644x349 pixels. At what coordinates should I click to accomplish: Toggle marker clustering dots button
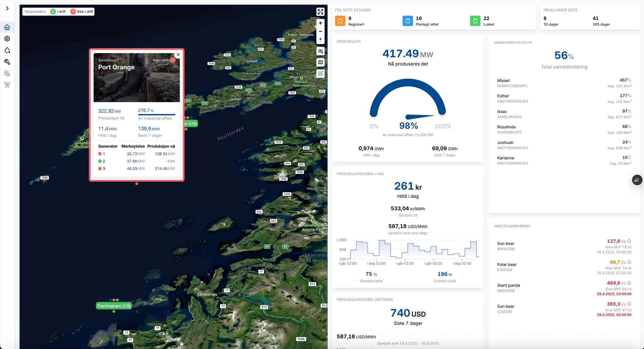point(320,73)
